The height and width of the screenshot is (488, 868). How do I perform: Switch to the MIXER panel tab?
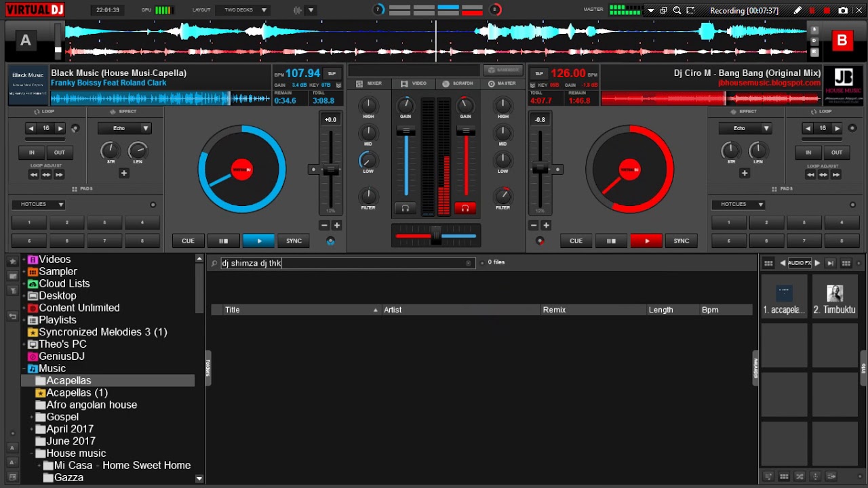click(x=370, y=83)
